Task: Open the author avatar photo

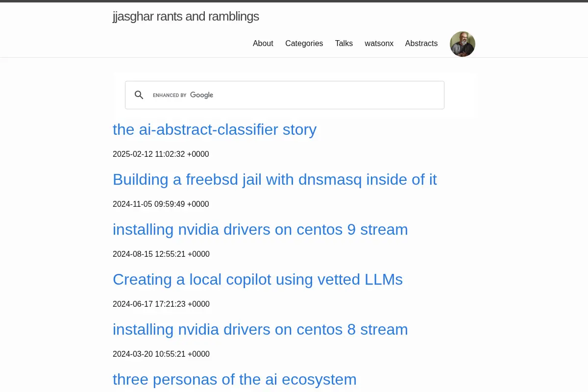Action: click(463, 44)
